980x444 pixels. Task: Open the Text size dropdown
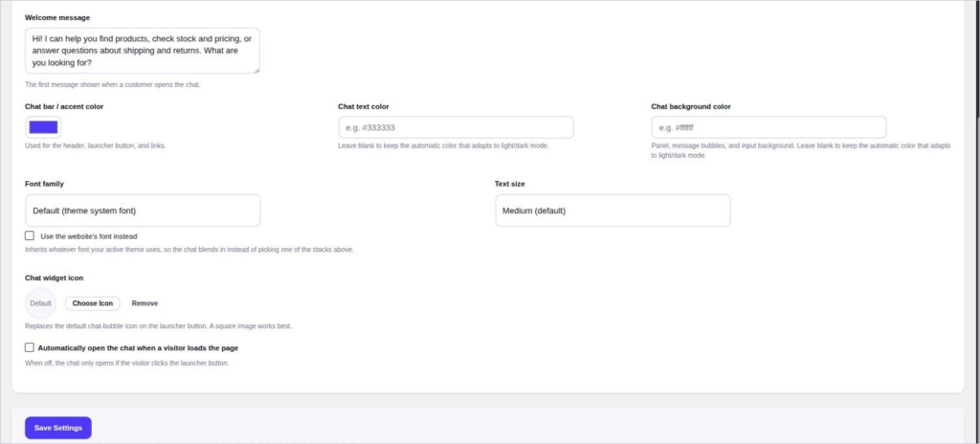pos(612,211)
